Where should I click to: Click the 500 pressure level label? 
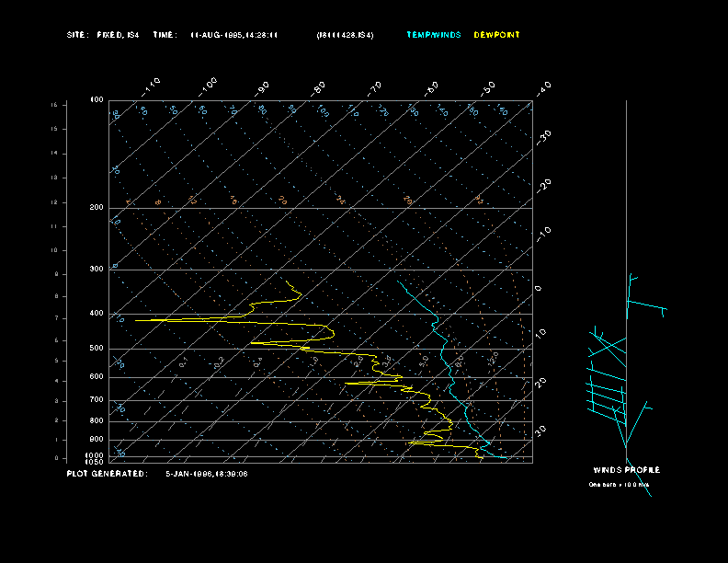click(x=97, y=349)
